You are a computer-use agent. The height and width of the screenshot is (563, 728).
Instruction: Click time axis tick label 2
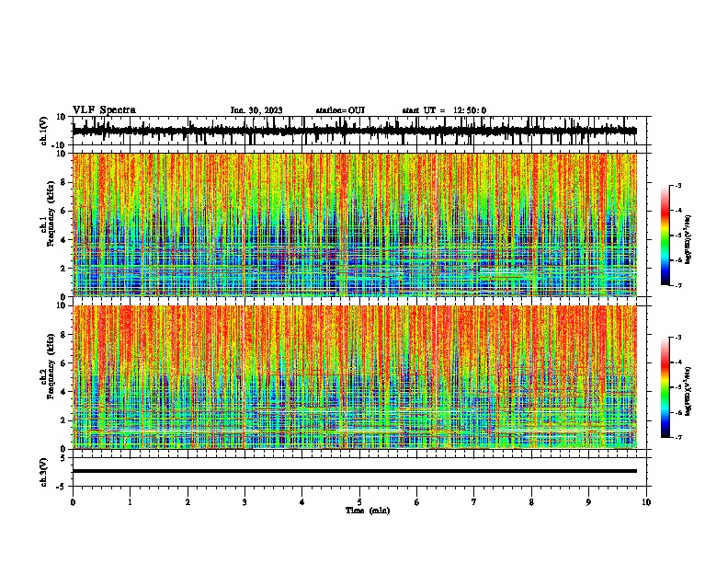coord(188,502)
